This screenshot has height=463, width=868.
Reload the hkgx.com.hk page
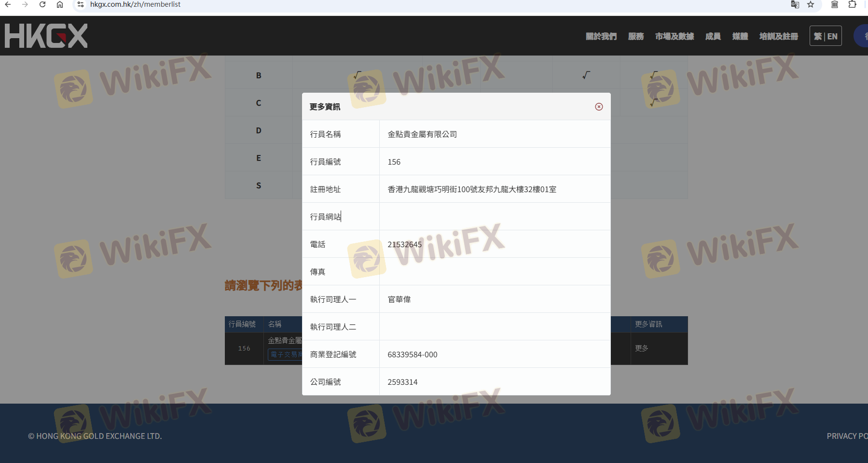[42, 4]
